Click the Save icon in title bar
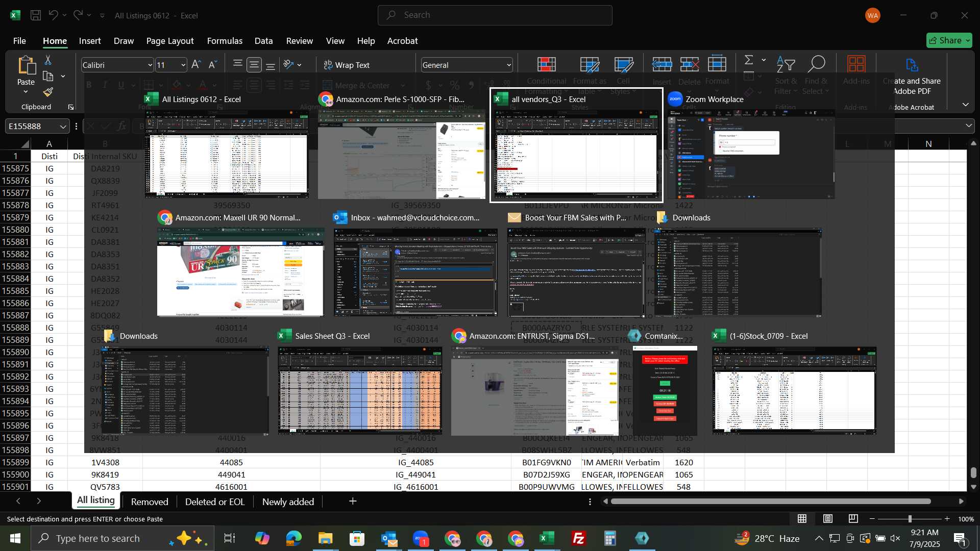This screenshot has height=551, width=980. point(36,15)
